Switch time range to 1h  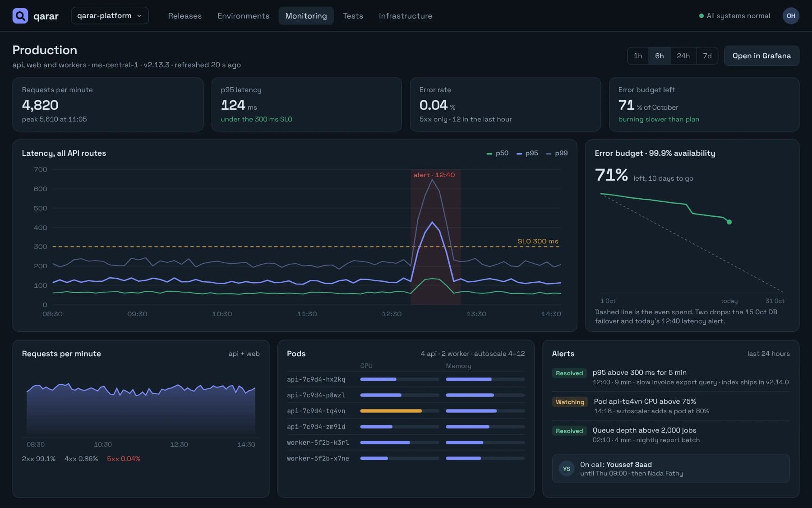point(638,56)
